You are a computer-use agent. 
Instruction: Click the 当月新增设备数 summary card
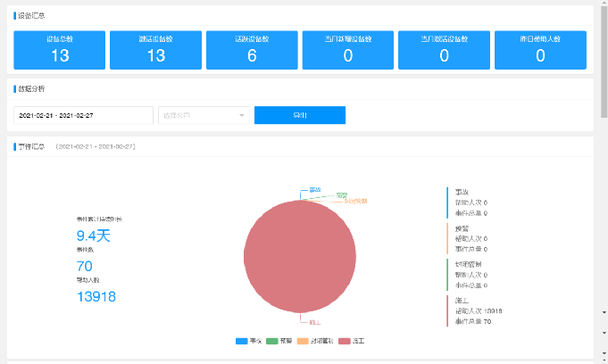(x=347, y=50)
